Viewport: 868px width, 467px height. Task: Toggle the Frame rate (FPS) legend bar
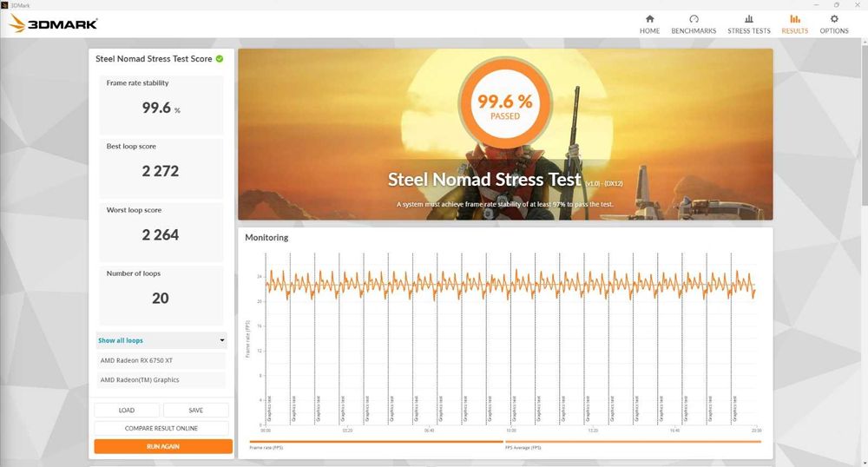[377, 442]
